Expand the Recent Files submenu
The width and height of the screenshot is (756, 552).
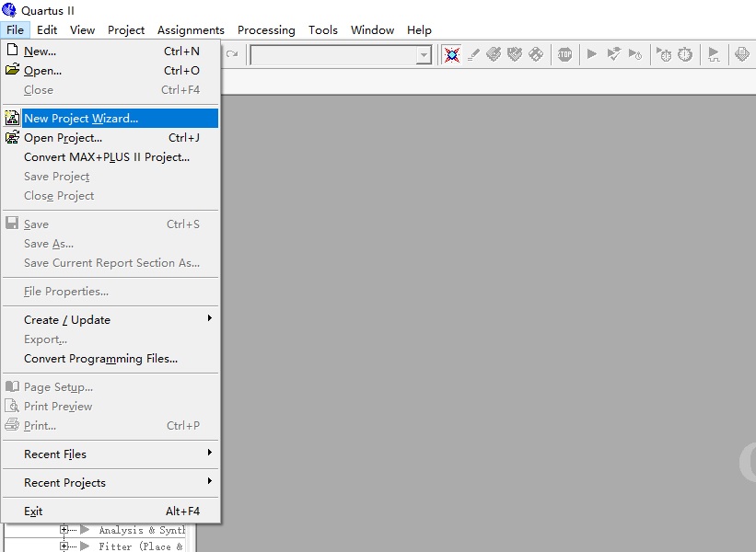point(209,453)
